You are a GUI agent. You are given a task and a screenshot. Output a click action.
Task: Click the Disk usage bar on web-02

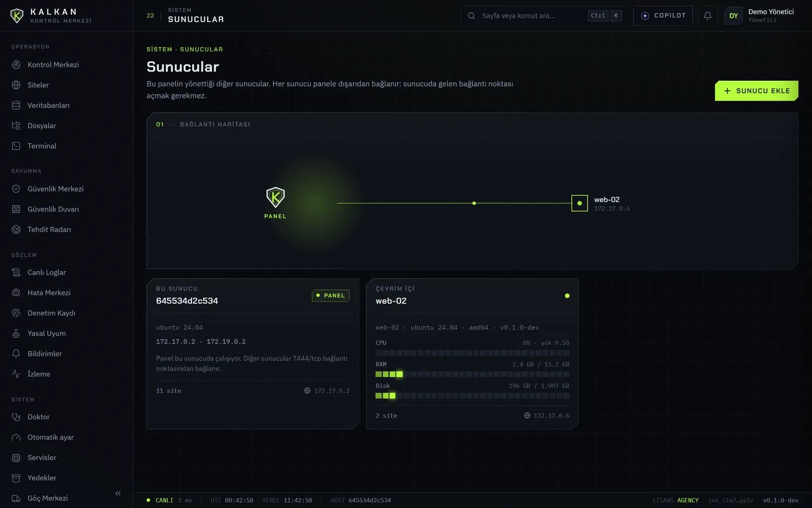click(x=472, y=396)
